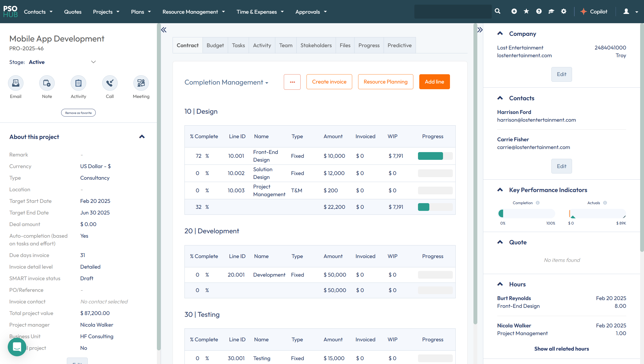Collapse right sidebar with double-chevron
This screenshot has width=644, height=364.
point(480,30)
